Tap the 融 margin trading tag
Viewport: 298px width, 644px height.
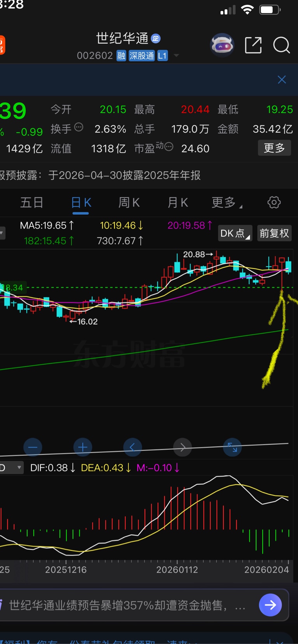pyautogui.click(x=121, y=56)
